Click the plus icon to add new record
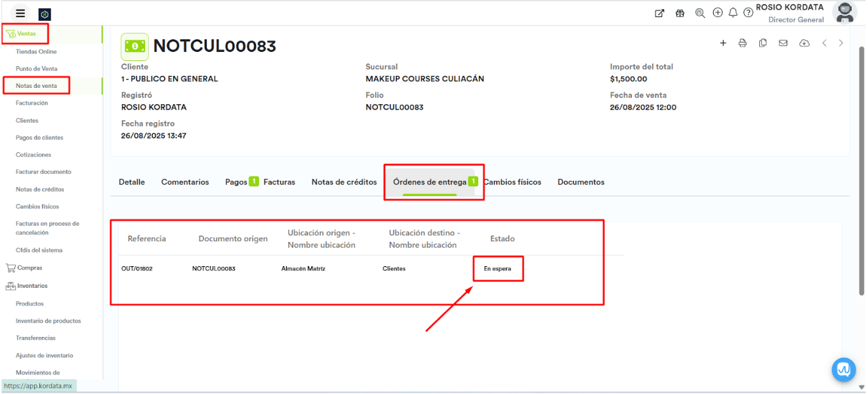This screenshot has width=868, height=394. tap(723, 43)
